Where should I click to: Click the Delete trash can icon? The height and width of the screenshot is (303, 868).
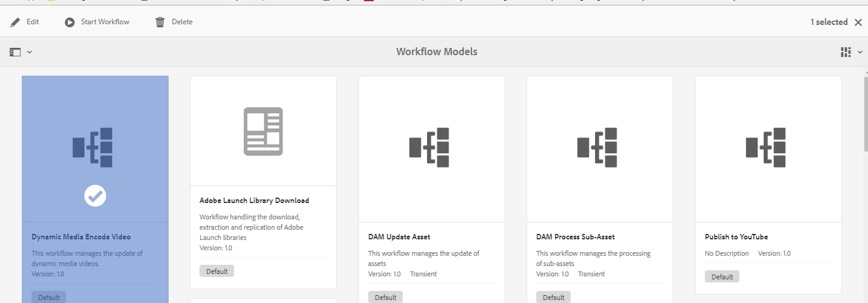pyautogui.click(x=160, y=22)
